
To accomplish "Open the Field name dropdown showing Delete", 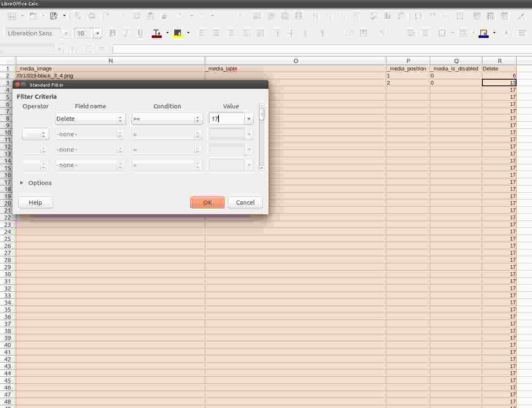I will [x=90, y=119].
